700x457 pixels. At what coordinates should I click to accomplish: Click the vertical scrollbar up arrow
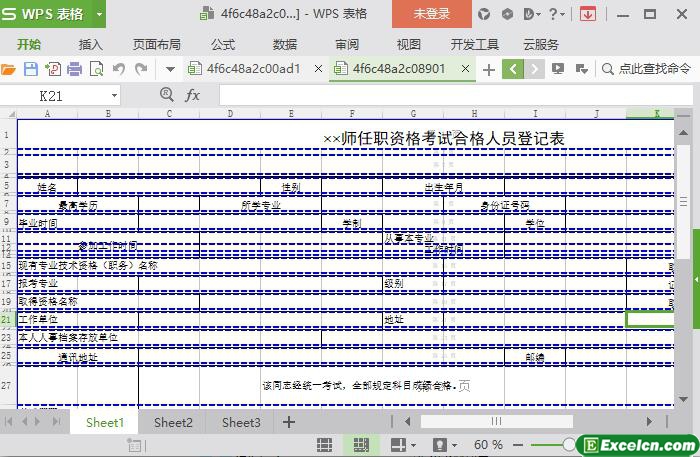point(683,133)
